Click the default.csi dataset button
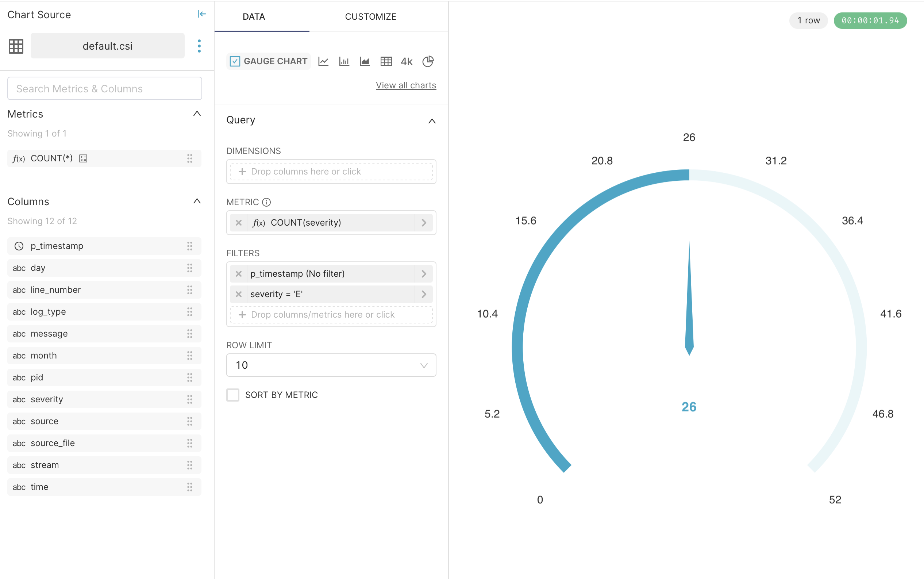Screen dimensions: 924x579 point(108,46)
